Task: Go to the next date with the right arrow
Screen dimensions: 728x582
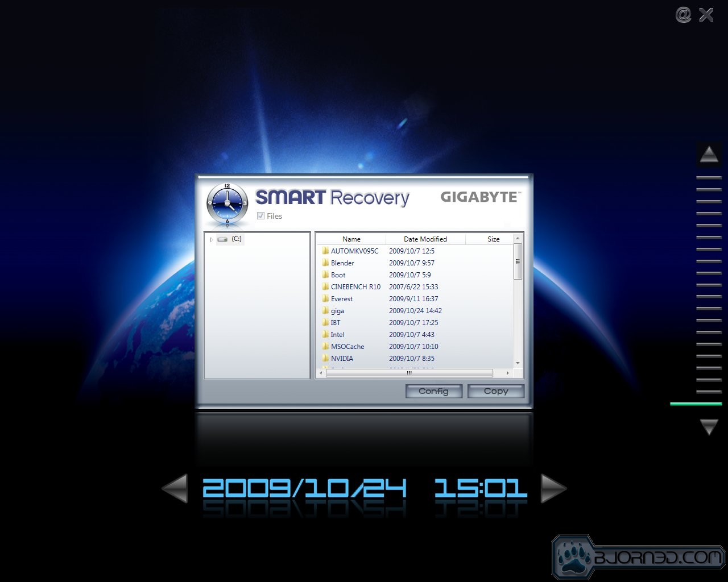Action: coord(553,488)
